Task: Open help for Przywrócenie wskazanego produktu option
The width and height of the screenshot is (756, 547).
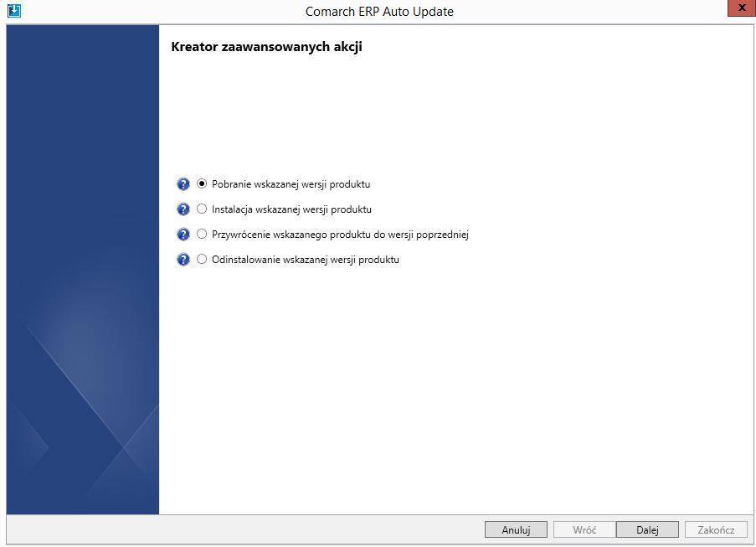Action: click(183, 235)
